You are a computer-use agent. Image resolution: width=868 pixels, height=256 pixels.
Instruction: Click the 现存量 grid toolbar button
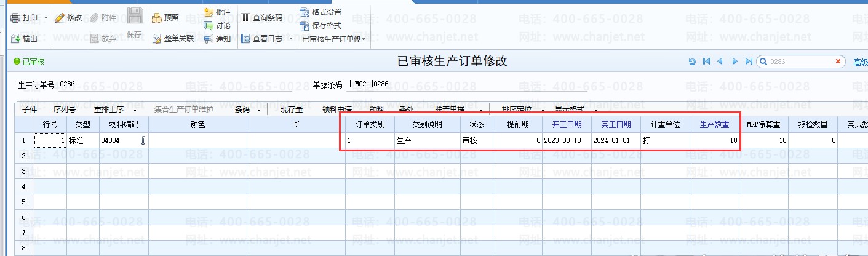pyautogui.click(x=292, y=110)
